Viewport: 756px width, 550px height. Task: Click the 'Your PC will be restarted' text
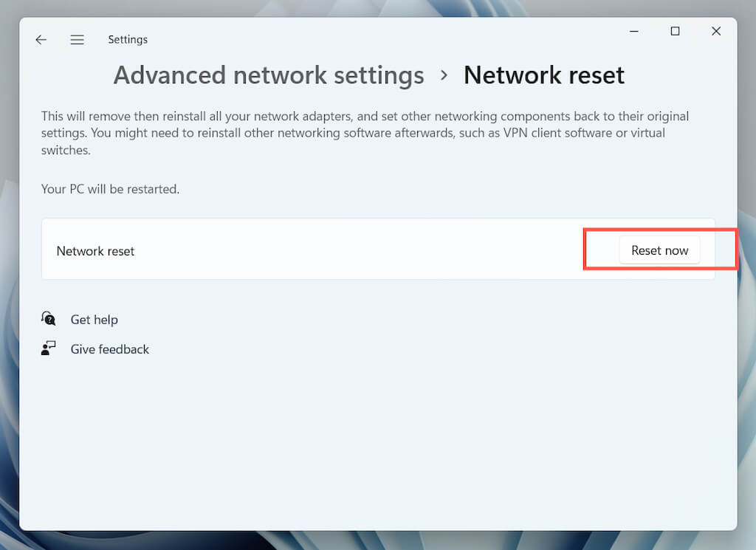click(110, 189)
